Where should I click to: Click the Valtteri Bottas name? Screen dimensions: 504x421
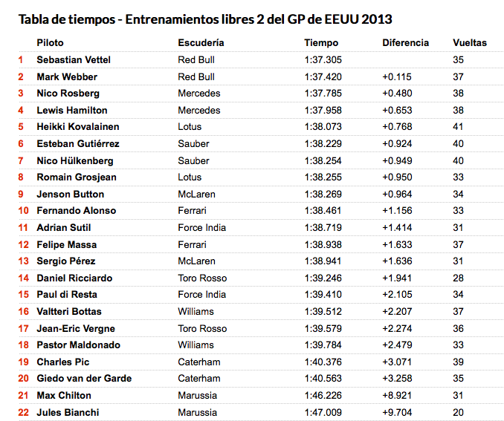69,312
